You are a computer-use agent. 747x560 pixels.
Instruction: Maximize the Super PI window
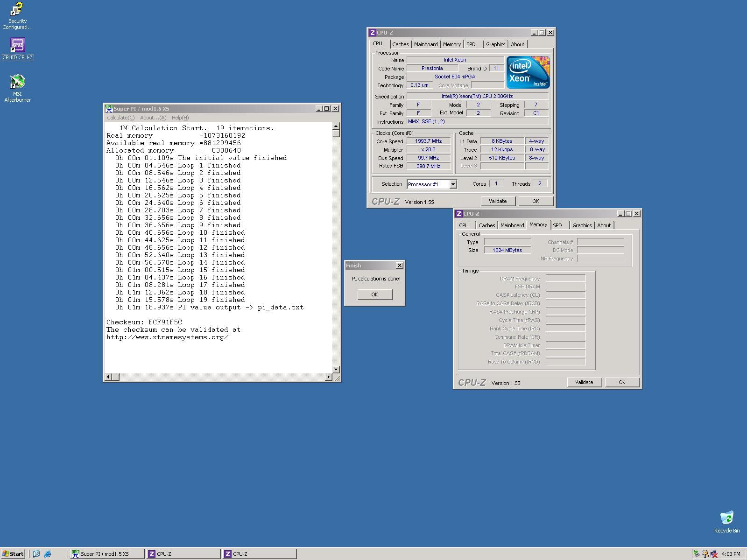click(x=326, y=108)
